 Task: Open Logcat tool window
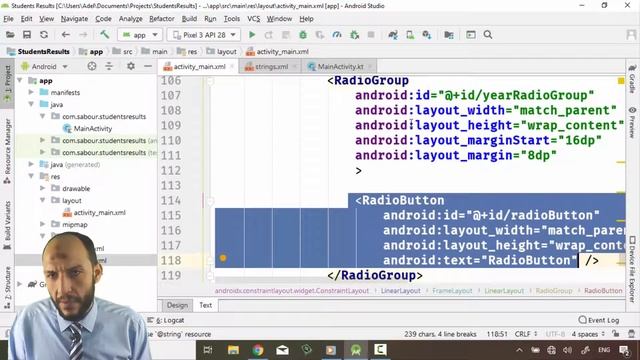click(166, 320)
